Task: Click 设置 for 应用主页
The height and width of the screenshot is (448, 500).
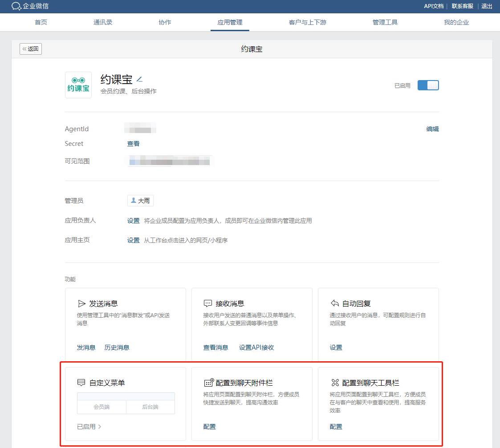Action: coord(133,240)
